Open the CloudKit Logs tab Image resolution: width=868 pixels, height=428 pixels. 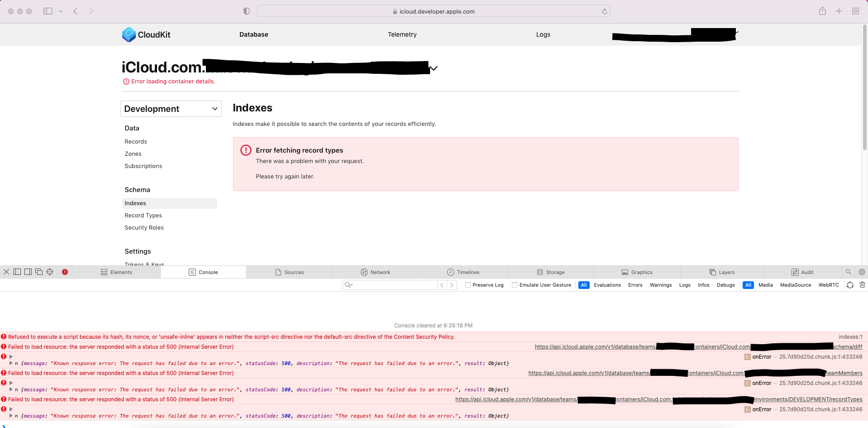click(x=543, y=34)
